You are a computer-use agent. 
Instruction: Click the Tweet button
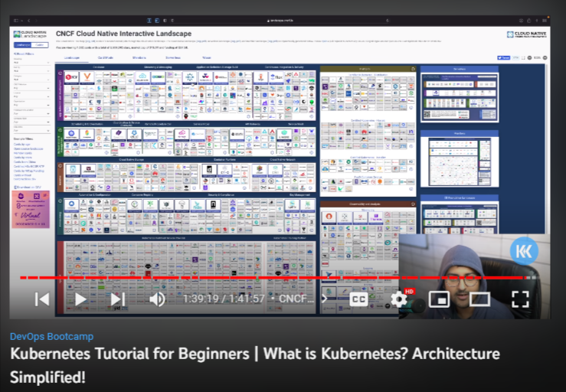click(503, 57)
